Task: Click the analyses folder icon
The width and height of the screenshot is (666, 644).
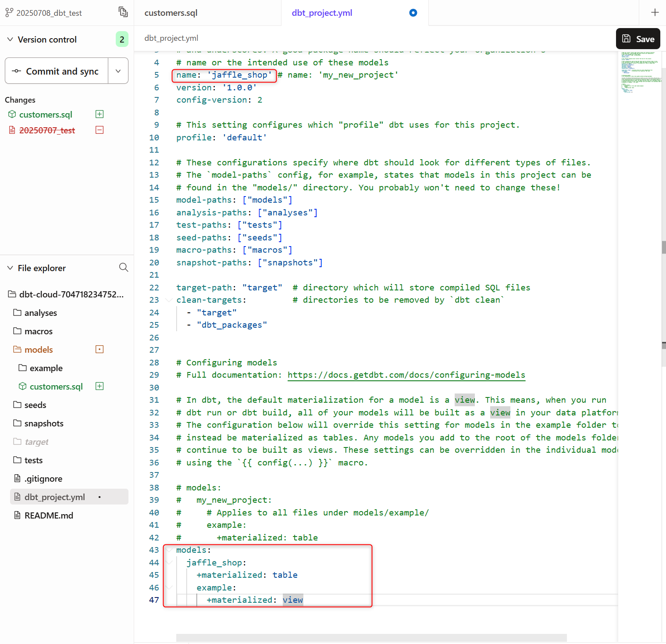Action: click(17, 312)
